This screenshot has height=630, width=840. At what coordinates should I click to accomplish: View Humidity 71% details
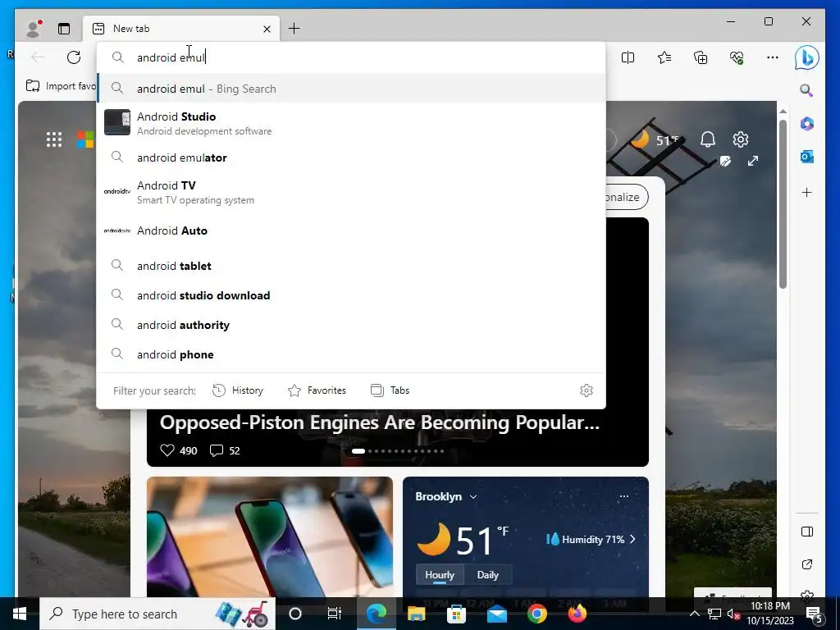[591, 540]
